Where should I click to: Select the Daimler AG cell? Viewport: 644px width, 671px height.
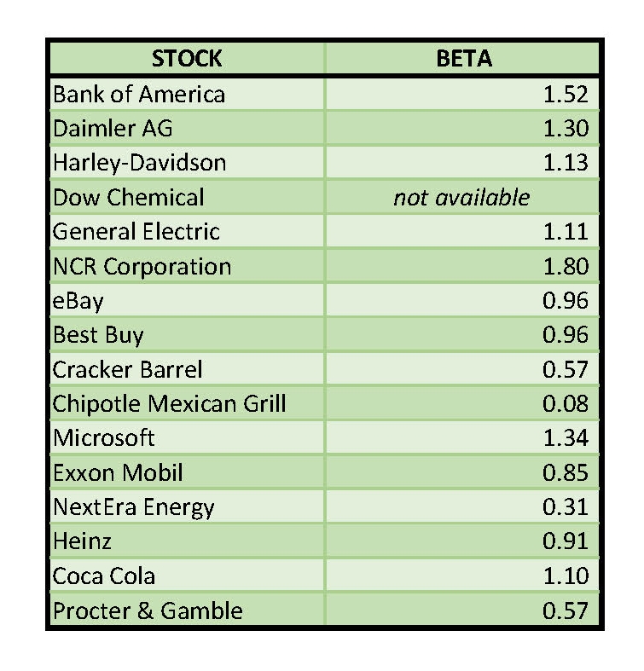[x=113, y=128]
